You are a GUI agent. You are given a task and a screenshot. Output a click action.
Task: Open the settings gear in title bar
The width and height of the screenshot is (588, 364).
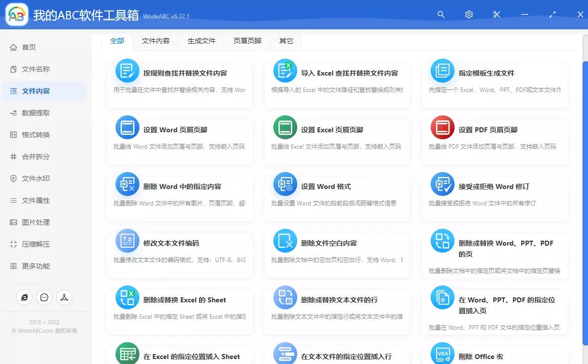click(469, 14)
